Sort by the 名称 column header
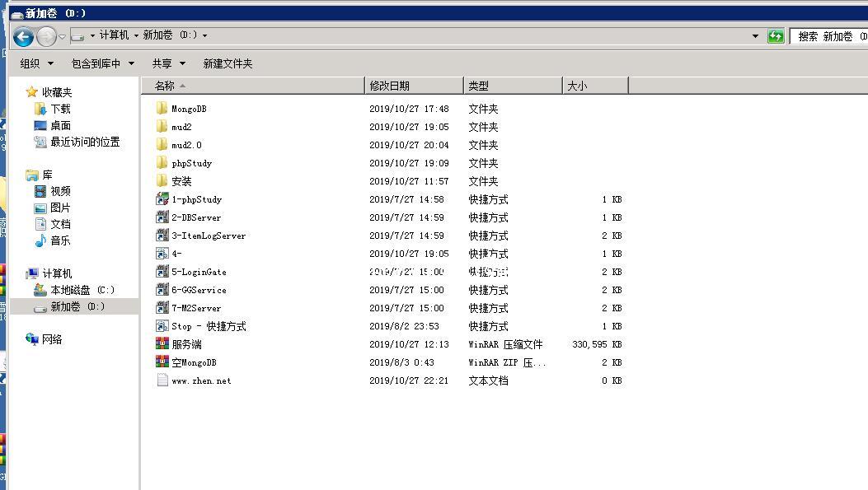 pos(165,86)
